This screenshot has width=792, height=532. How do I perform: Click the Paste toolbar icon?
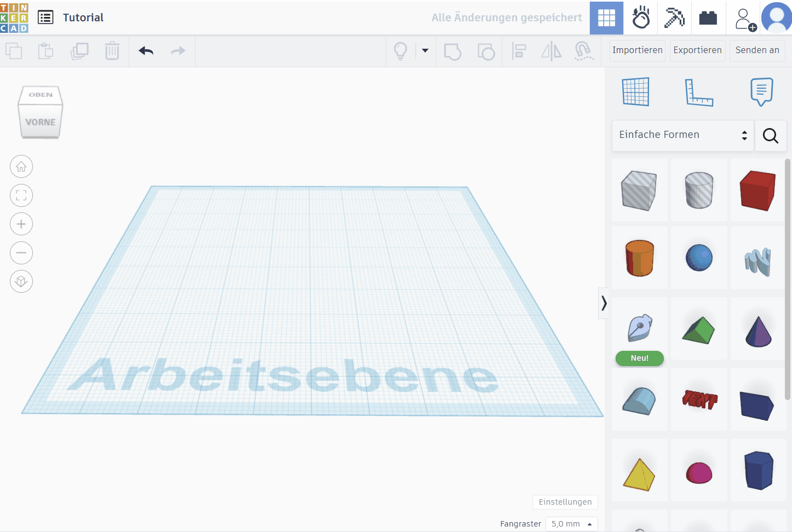[x=46, y=51]
